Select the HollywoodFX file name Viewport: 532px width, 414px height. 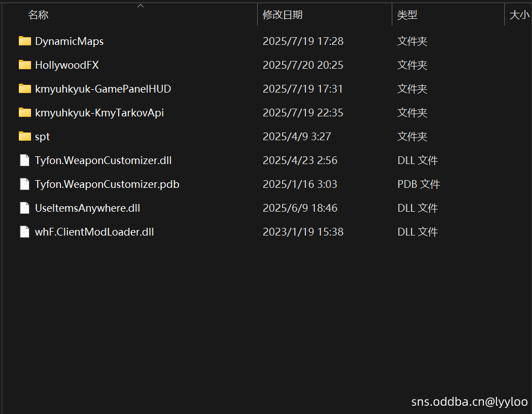click(x=67, y=65)
